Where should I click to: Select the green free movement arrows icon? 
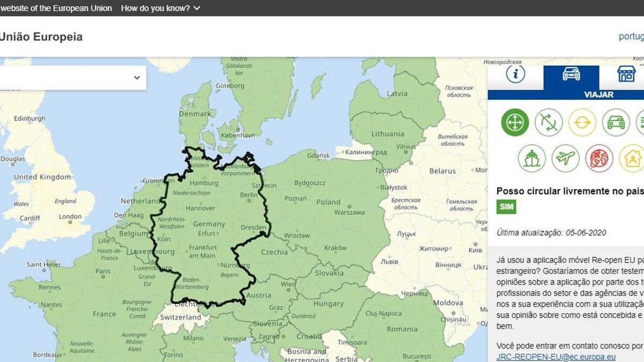click(x=515, y=122)
